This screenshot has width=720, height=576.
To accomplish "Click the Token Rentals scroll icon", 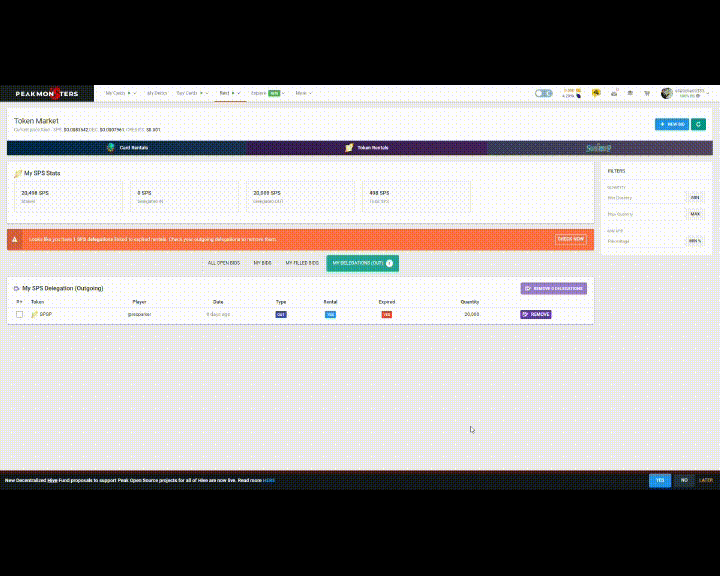I will (x=349, y=147).
